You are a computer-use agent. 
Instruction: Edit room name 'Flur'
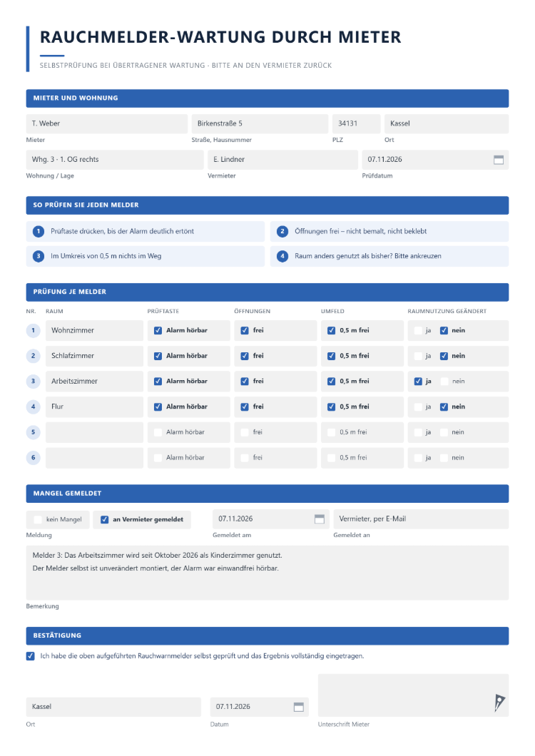[95, 407]
